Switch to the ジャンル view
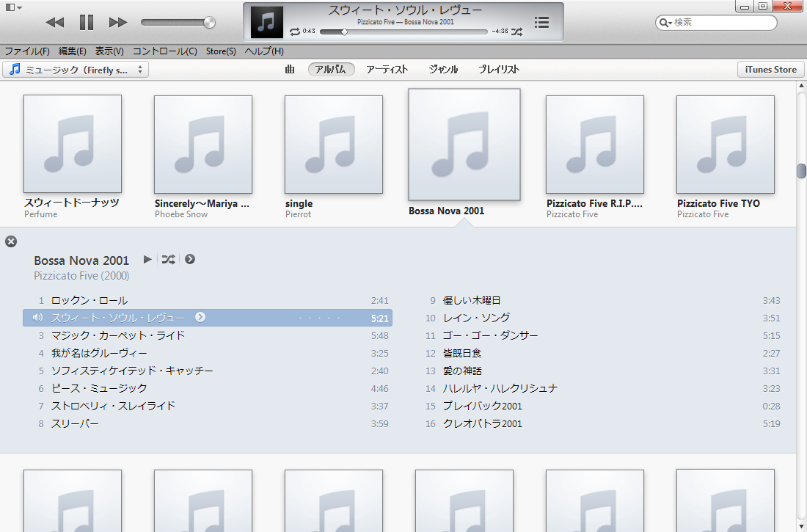Viewport: 807px width, 532px height. tap(443, 69)
